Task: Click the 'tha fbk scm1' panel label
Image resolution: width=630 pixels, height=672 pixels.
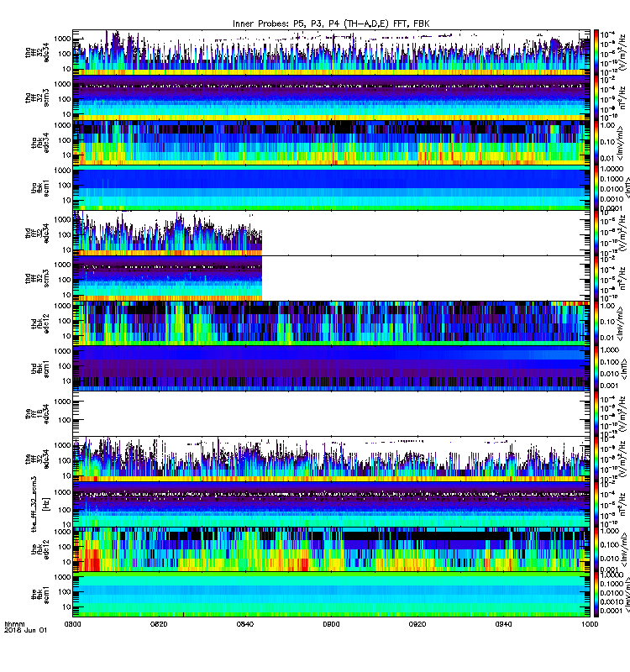Action: coord(40,188)
